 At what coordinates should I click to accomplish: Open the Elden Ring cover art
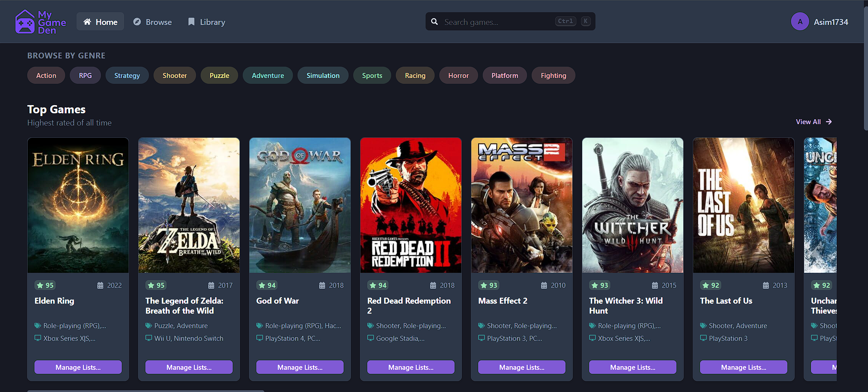[78, 205]
